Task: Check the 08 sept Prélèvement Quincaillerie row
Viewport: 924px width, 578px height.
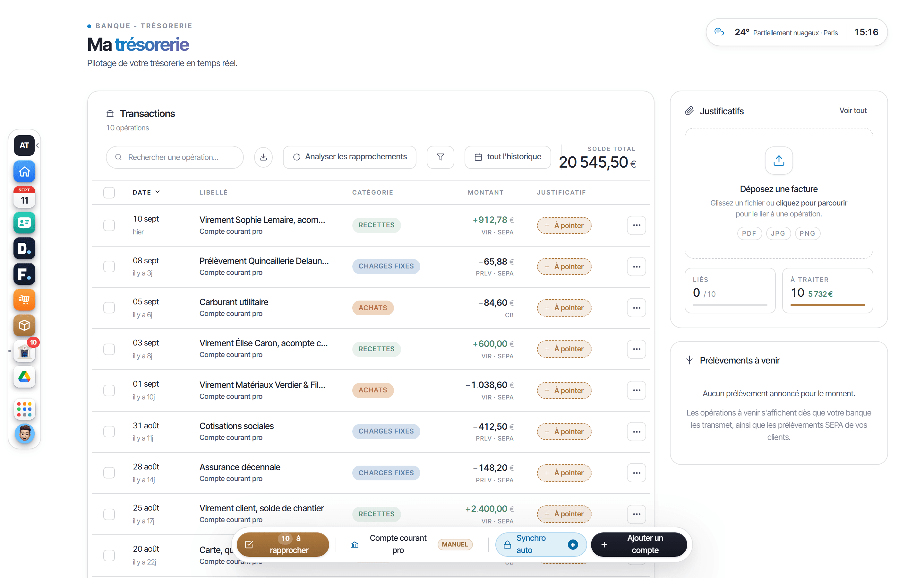Action: [x=109, y=267]
